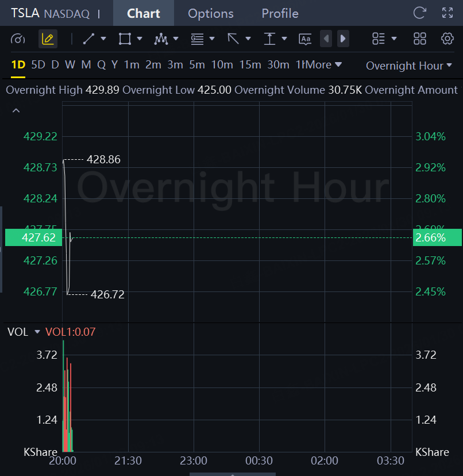Open chart settings gear

[447, 39]
